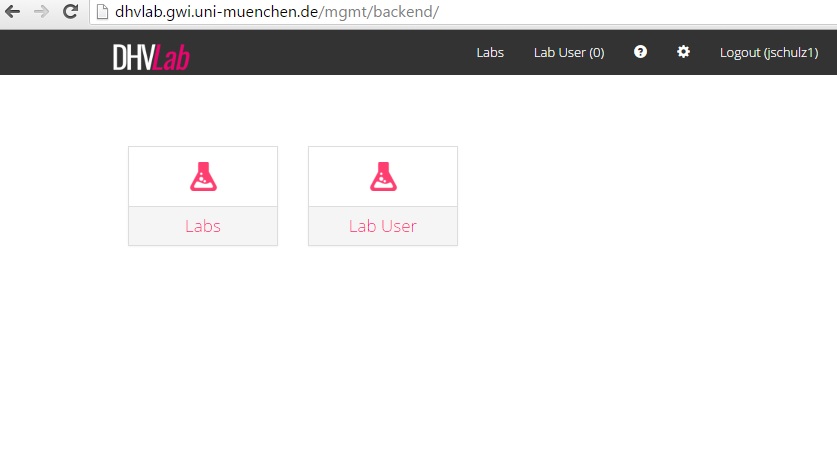837x449 pixels.
Task: Open settings with the gear icon
Action: 683,52
